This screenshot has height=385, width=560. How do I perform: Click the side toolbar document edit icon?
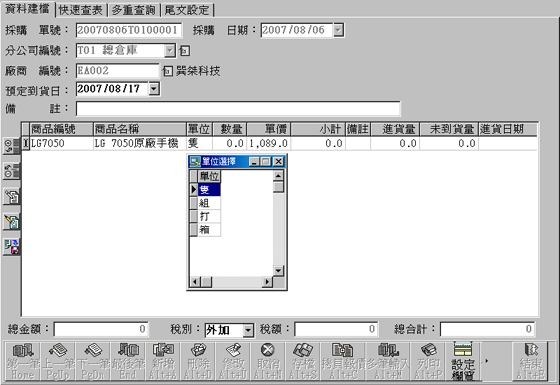click(x=11, y=196)
